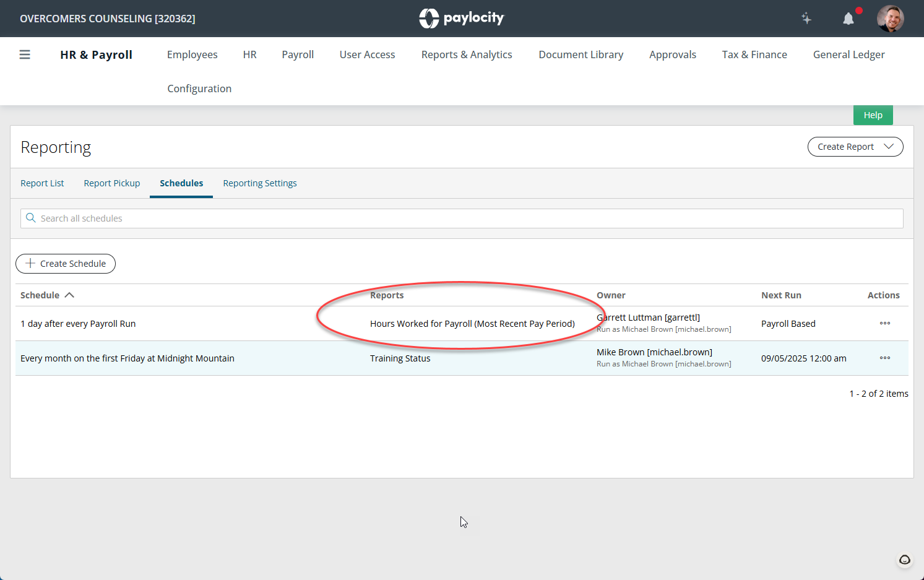Switch to the Report List tab
924x580 pixels.
[x=42, y=183]
